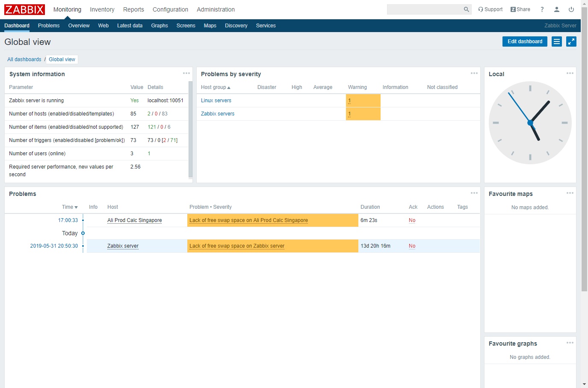Click the Ali Prod Calc Singapore swap problem
Screen dimensions: 588x388
tap(248, 220)
